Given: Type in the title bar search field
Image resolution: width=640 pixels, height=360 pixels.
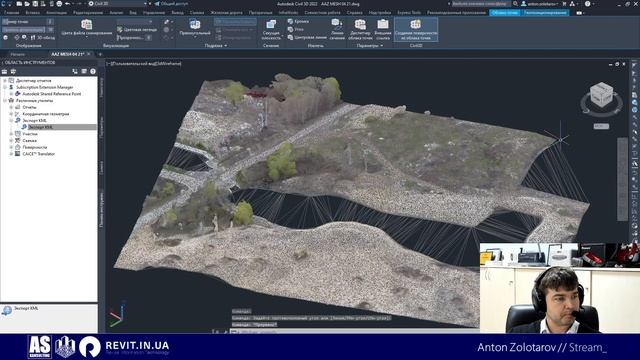Looking at the screenshot, I should (x=481, y=4).
